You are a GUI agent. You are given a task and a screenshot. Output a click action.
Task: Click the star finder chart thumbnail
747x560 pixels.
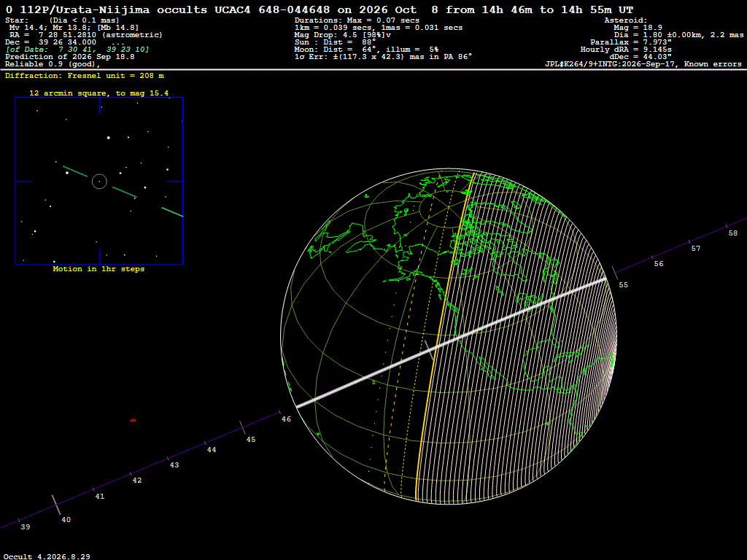(99, 181)
